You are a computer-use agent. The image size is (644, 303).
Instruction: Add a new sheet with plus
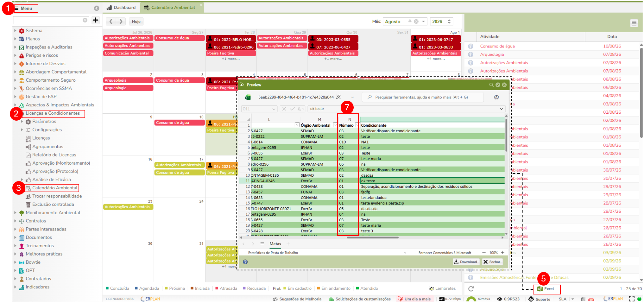click(x=288, y=244)
